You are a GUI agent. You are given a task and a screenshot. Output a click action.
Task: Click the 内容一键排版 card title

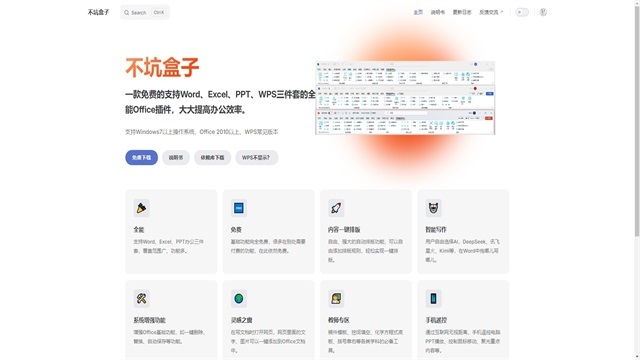tap(344, 229)
